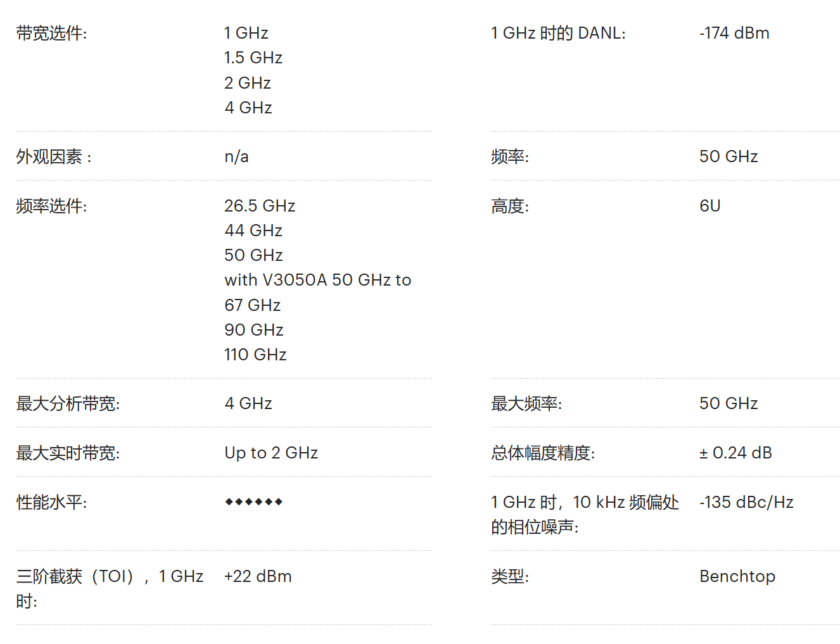This screenshot has height=644, width=840.
Task: Click the "with V3050A 50 GHz to" text
Action: (x=317, y=280)
